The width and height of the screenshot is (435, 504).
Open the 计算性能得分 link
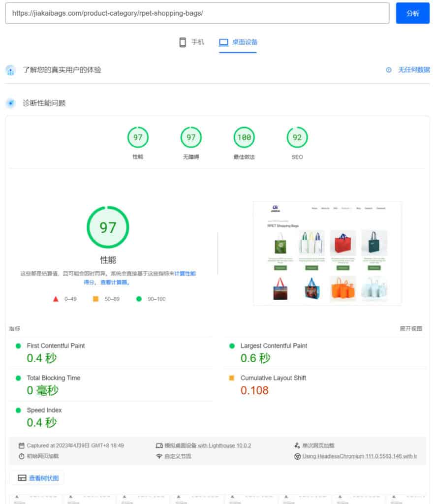coord(185,274)
